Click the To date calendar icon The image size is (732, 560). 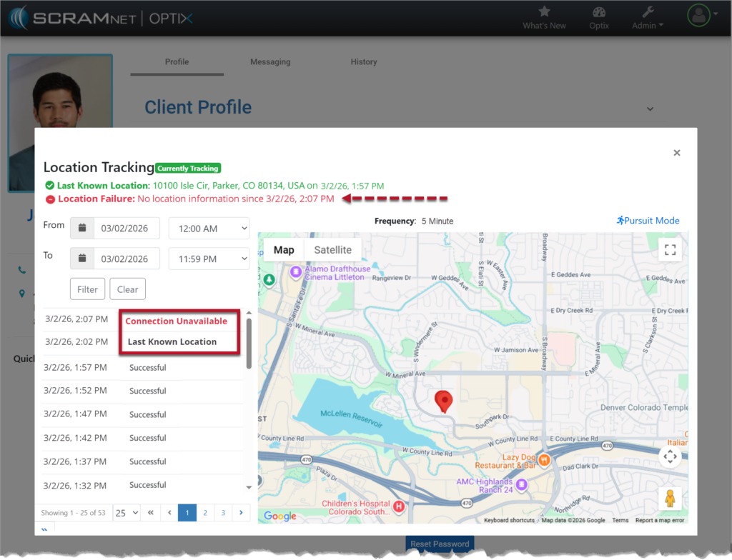(x=82, y=259)
